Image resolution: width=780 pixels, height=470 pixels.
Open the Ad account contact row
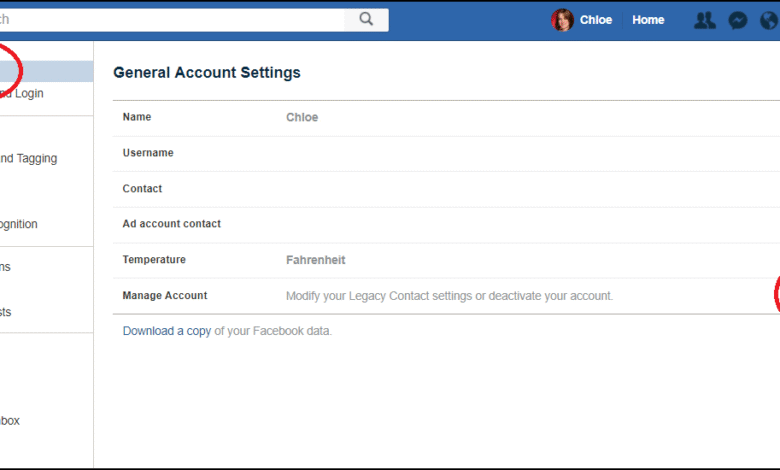pos(446,224)
